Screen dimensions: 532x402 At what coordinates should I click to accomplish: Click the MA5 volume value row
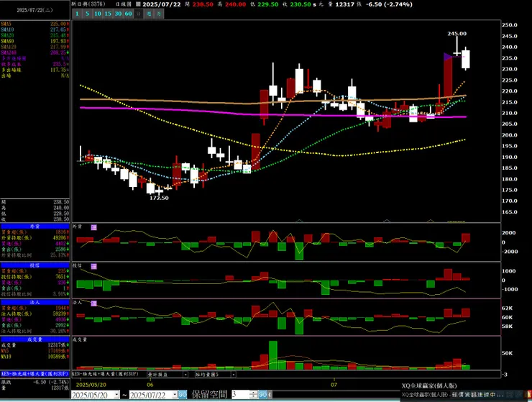(x=35, y=351)
